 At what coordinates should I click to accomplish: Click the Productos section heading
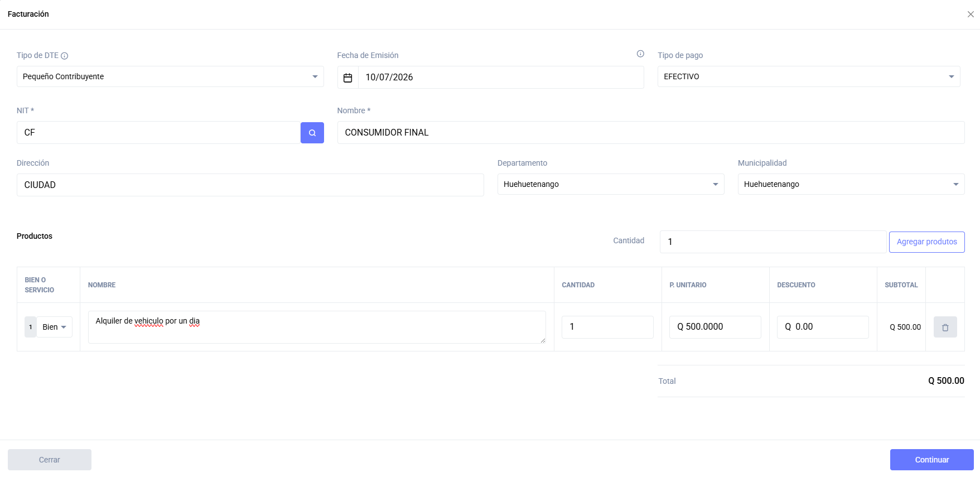tap(35, 236)
